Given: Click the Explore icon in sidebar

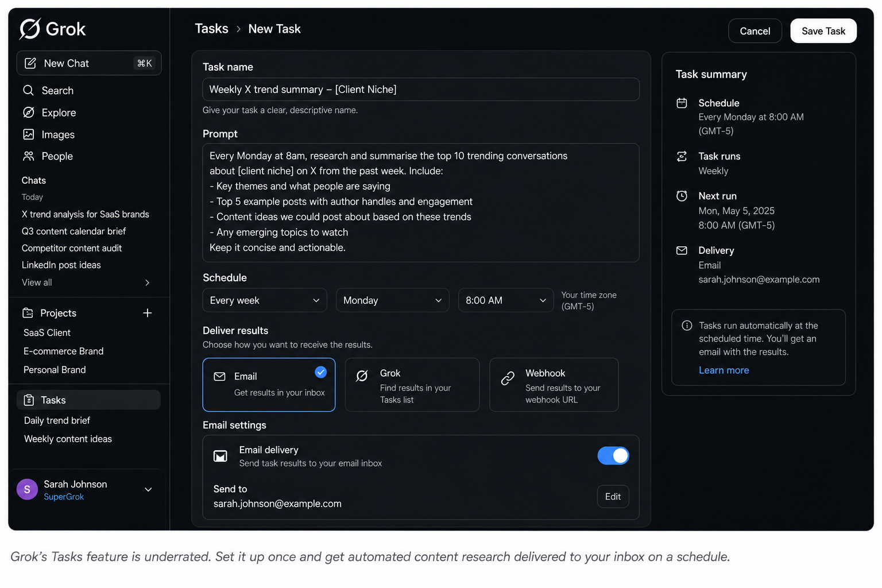Looking at the screenshot, I should coord(28,112).
